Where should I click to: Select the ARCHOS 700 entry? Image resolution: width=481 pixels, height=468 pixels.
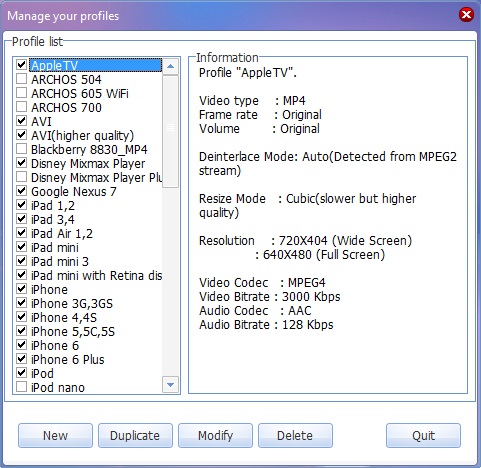(x=66, y=107)
